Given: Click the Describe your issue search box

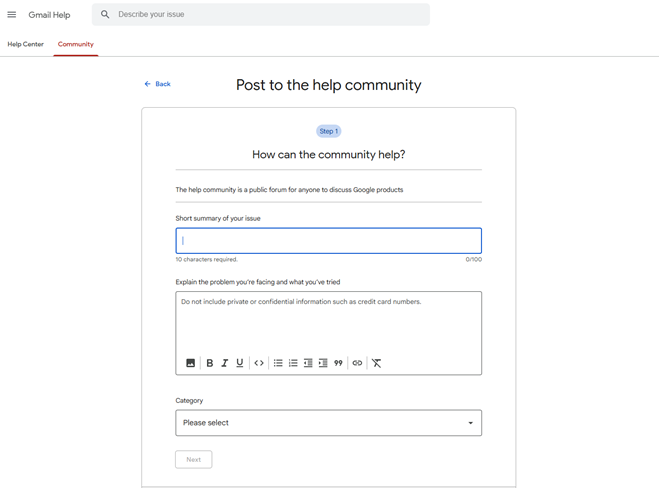Looking at the screenshot, I should pyautogui.click(x=261, y=14).
